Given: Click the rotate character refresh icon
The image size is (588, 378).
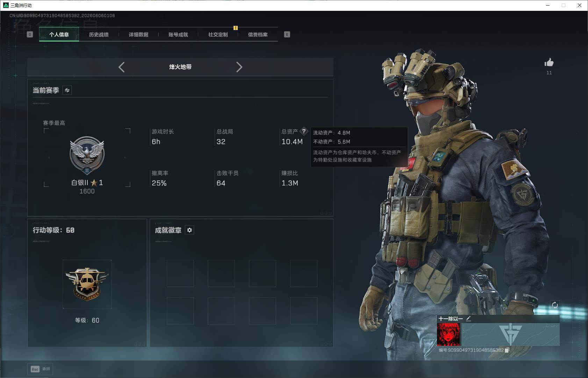Looking at the screenshot, I should [555, 305].
